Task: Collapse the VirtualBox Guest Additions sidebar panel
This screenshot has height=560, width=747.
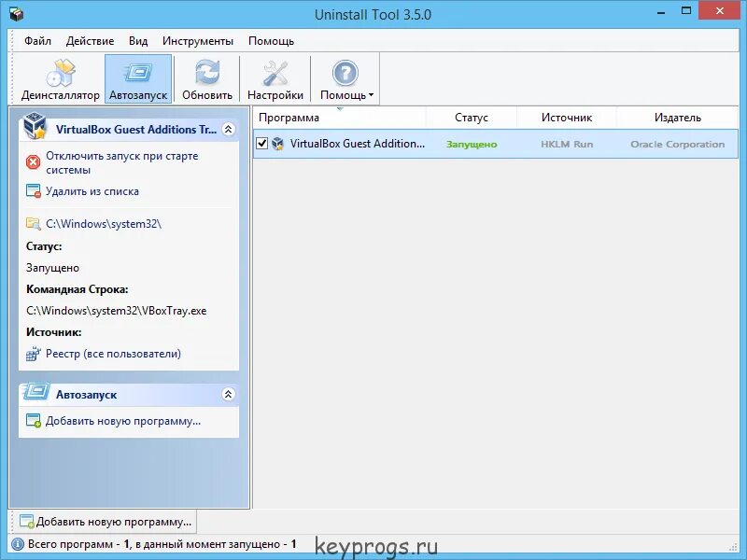Action: pyautogui.click(x=229, y=129)
